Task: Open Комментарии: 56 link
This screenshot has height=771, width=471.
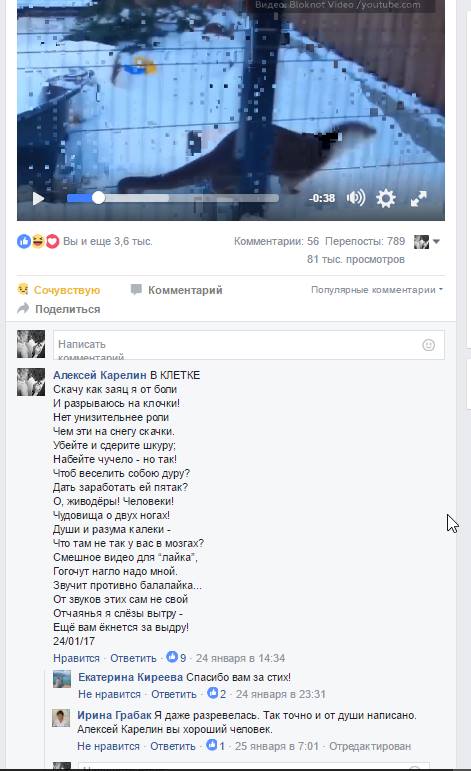Action: [x=276, y=241]
